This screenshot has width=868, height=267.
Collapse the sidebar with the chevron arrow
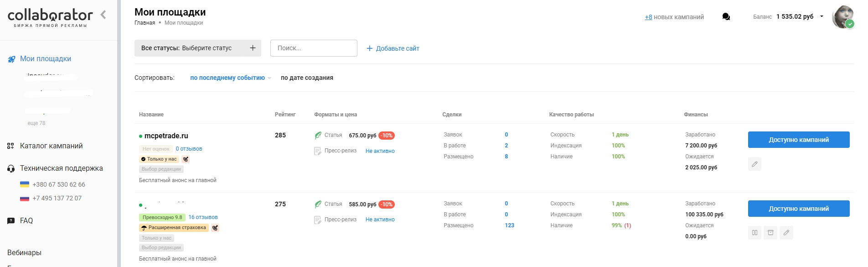103,15
